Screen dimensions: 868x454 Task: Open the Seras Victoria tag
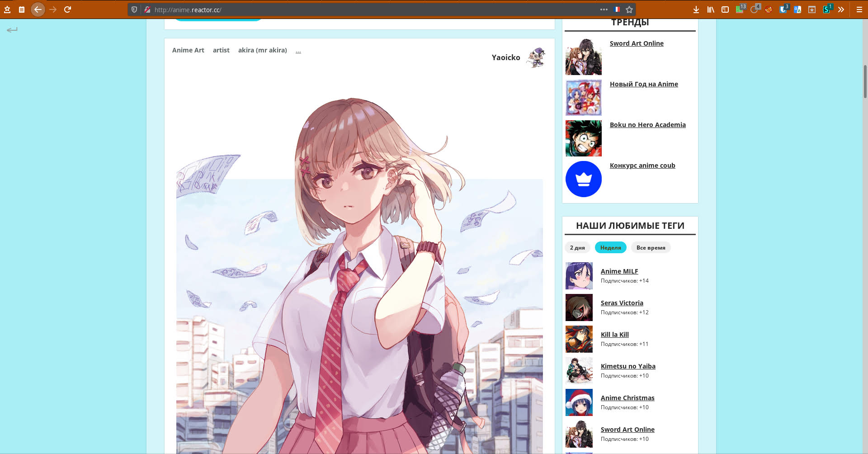click(622, 303)
